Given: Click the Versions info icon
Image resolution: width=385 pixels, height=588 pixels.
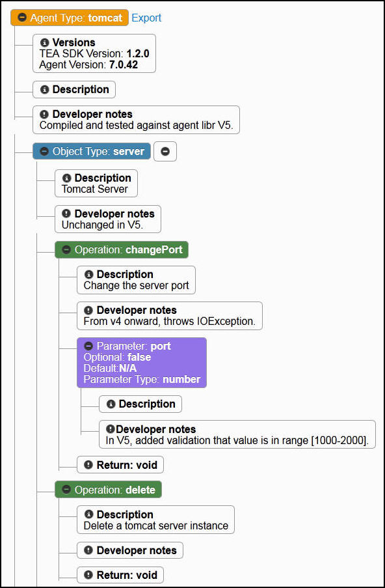Looking at the screenshot, I should (45, 42).
